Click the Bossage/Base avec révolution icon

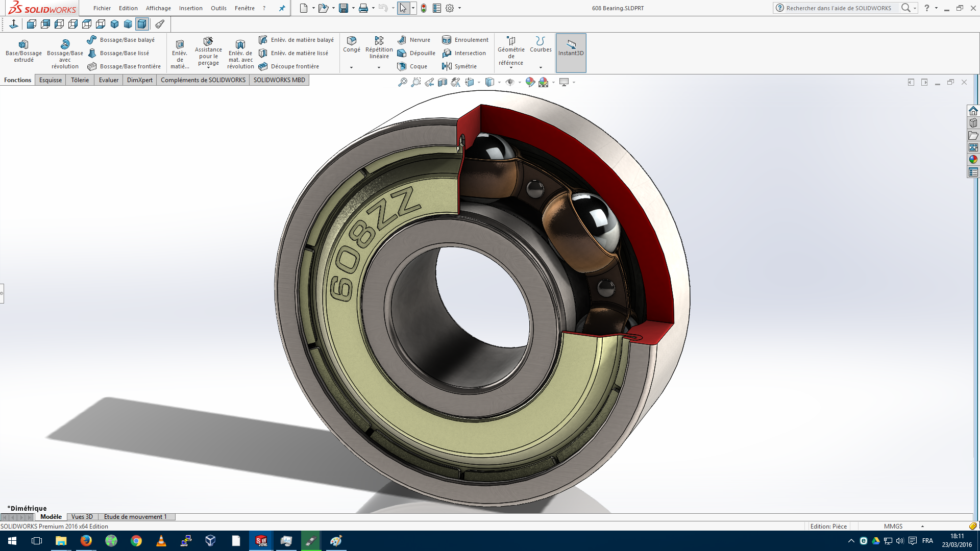[65, 44]
